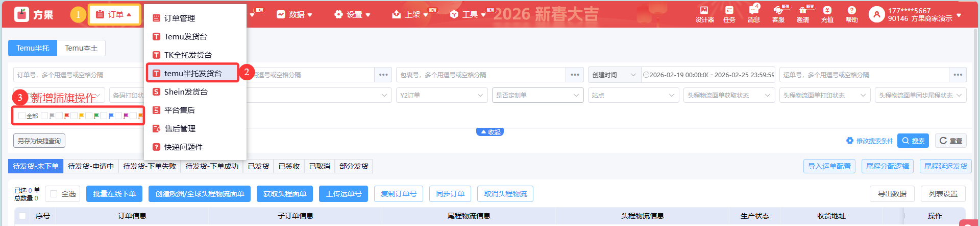Open the 消息 messages icon with badge
This screenshot has width=980, height=226.
(753, 10)
